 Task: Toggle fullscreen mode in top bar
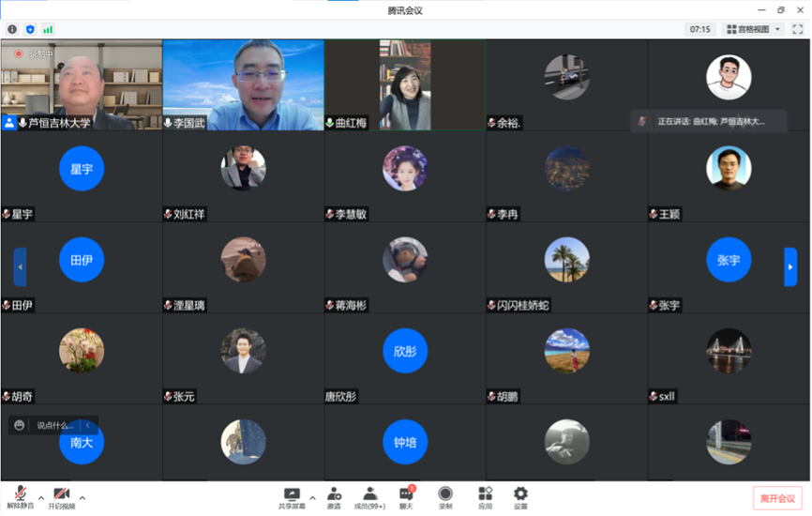tap(798, 29)
